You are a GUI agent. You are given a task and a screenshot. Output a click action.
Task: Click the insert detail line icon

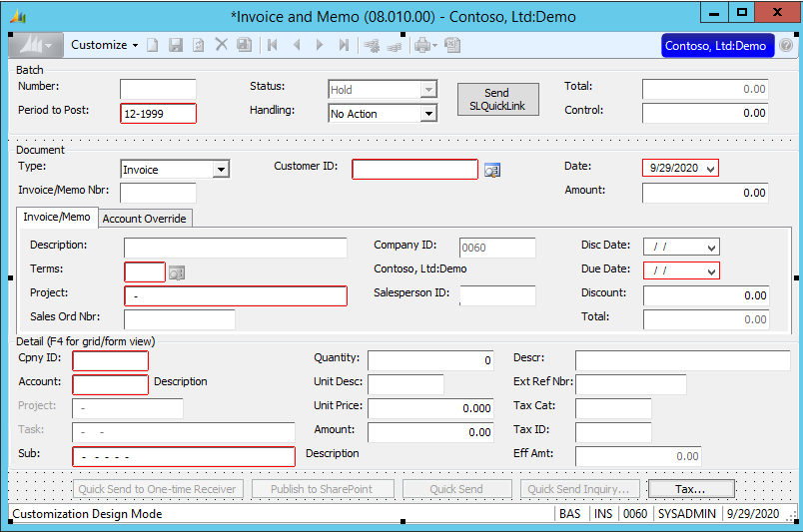(x=372, y=46)
